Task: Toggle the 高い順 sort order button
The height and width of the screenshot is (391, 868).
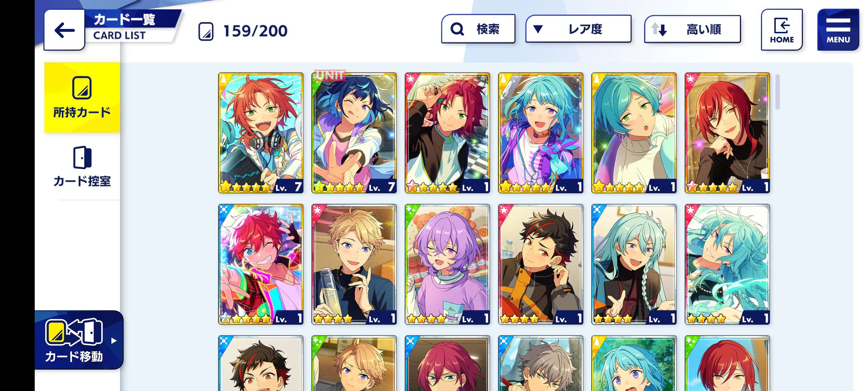Action: tap(692, 29)
